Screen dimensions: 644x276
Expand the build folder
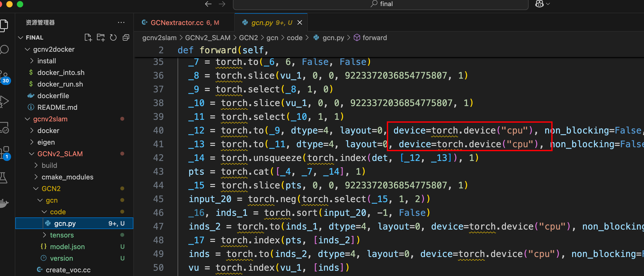tap(49, 165)
